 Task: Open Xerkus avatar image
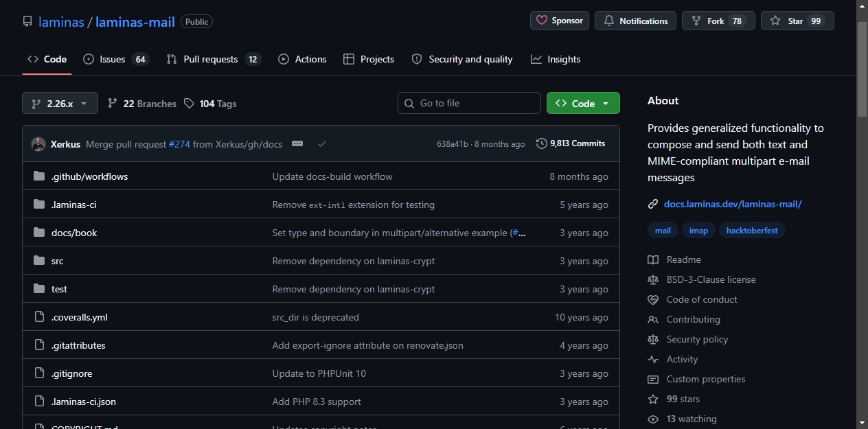pyautogui.click(x=38, y=144)
